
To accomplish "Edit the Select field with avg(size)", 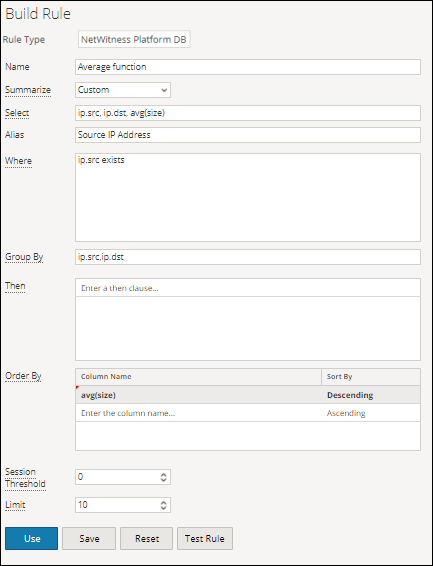I will point(248,113).
